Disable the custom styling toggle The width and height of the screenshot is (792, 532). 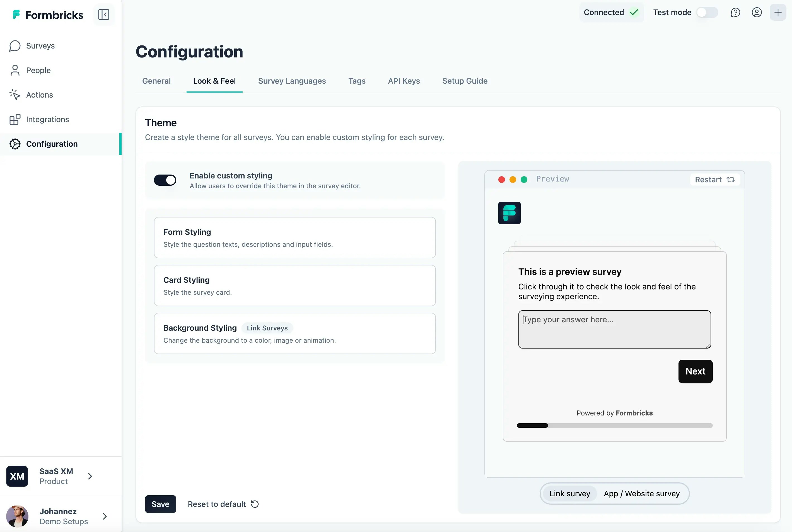tap(165, 180)
